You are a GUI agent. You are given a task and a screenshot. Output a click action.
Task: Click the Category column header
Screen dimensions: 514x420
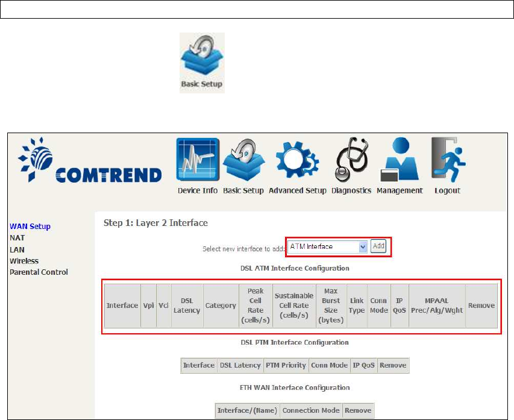[x=221, y=306]
